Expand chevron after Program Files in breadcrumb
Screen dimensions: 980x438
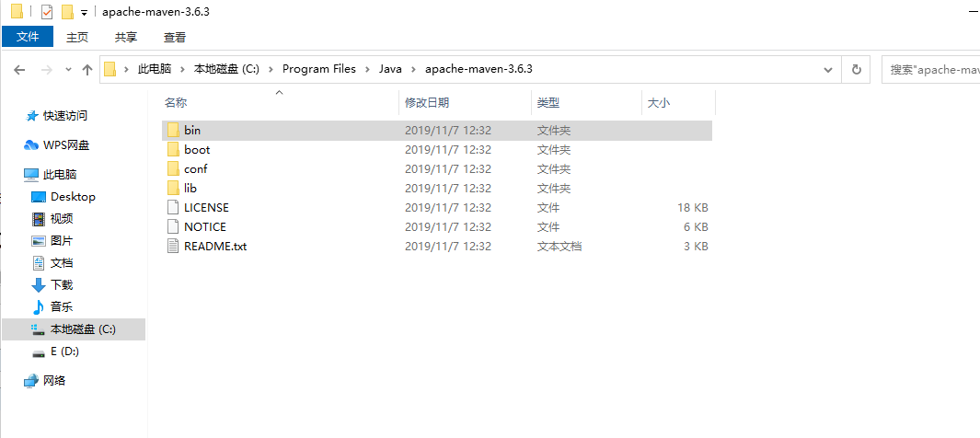tap(367, 69)
